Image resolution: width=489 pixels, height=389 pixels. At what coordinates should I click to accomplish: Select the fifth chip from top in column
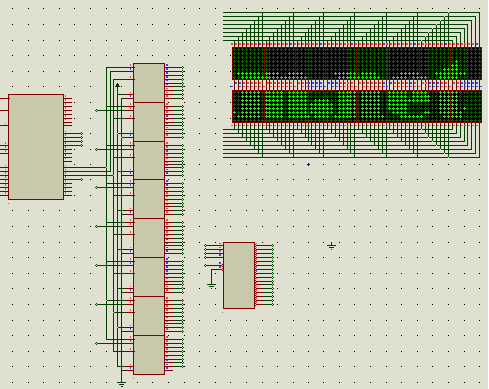click(x=149, y=238)
